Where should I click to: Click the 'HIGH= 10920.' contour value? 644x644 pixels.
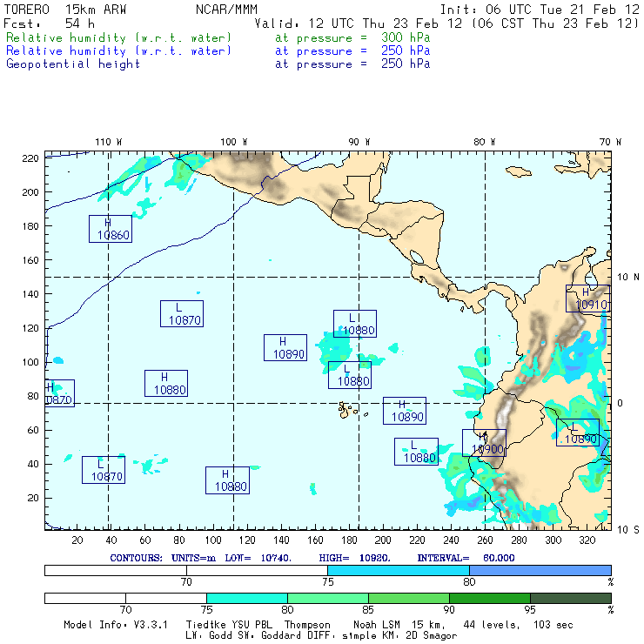click(354, 558)
